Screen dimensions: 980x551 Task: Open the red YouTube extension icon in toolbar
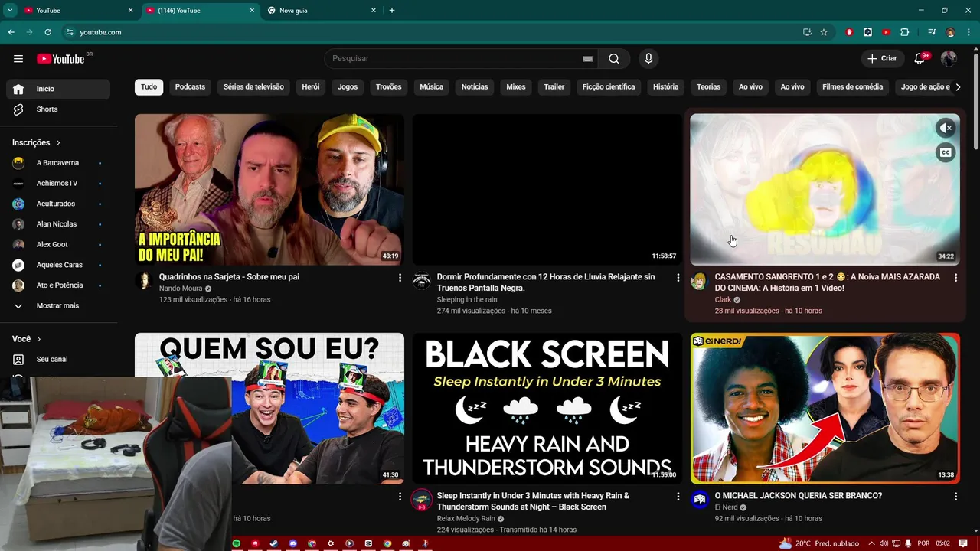[886, 32]
